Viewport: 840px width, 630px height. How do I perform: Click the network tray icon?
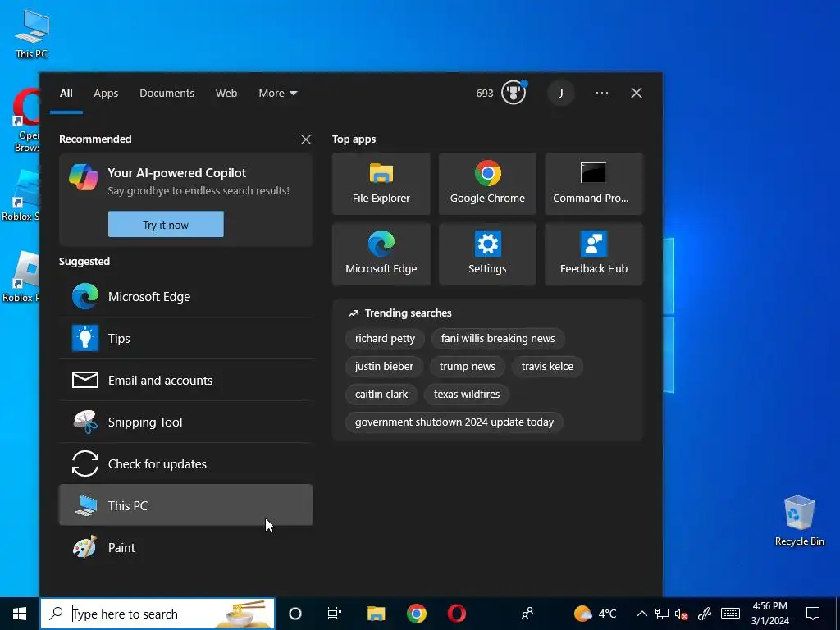[x=662, y=614]
